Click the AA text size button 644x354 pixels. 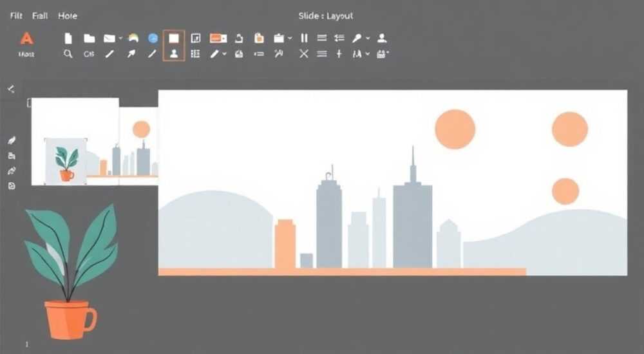[x=357, y=54]
